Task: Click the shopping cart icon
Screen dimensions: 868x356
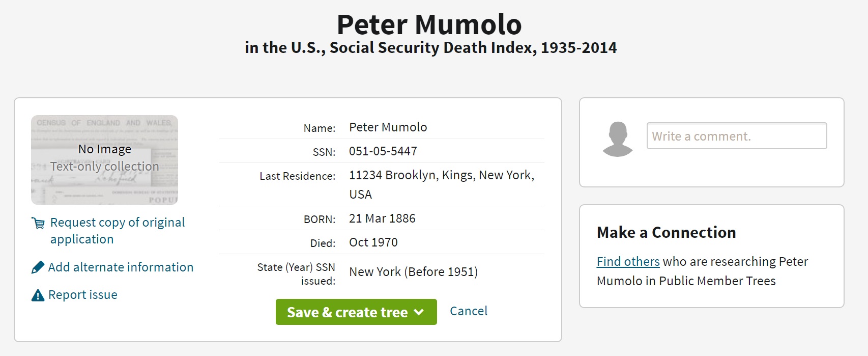Action: [x=38, y=223]
